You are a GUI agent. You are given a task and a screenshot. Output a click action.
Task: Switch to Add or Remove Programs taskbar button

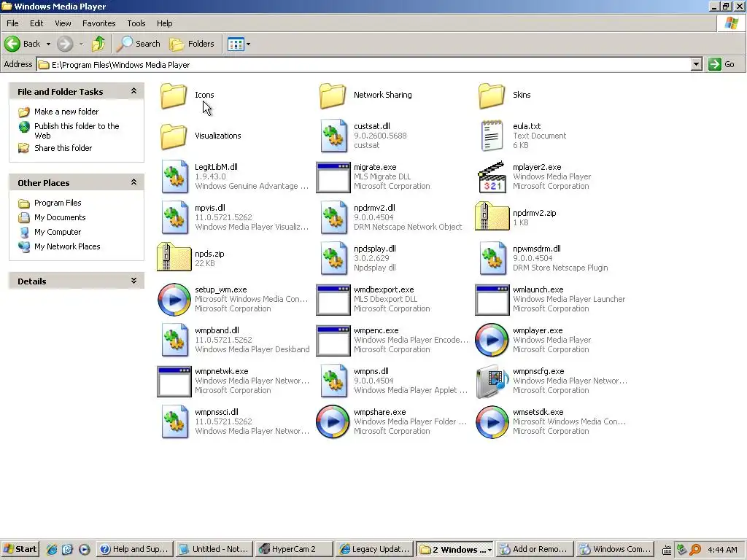(x=535, y=550)
